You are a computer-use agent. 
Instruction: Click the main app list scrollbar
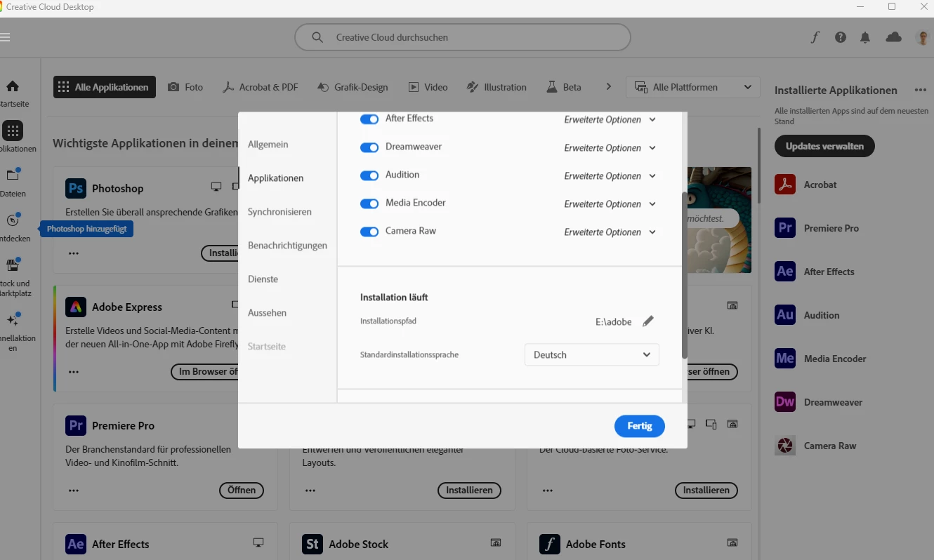pyautogui.click(x=758, y=166)
